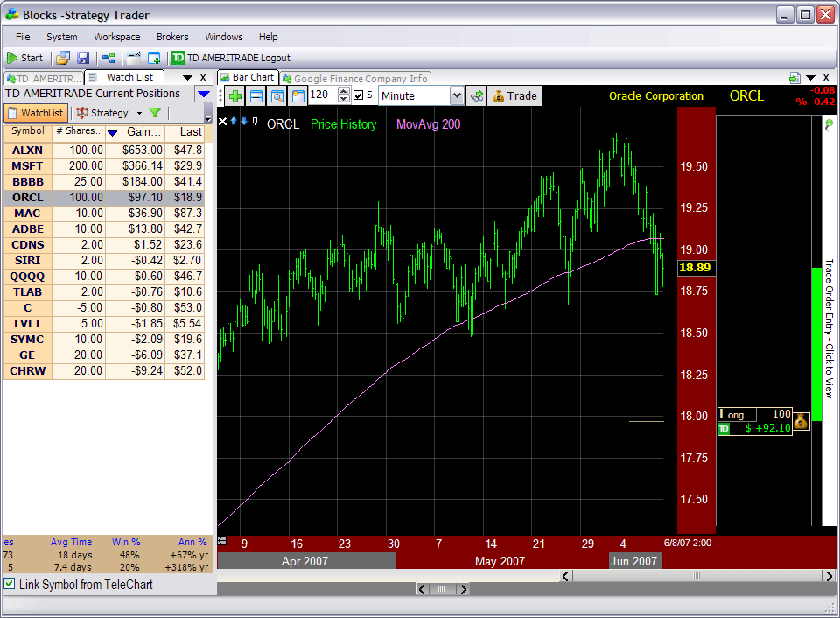This screenshot has height=618, width=840.
Task: Click the block diagram tree icon
Action: (x=108, y=58)
